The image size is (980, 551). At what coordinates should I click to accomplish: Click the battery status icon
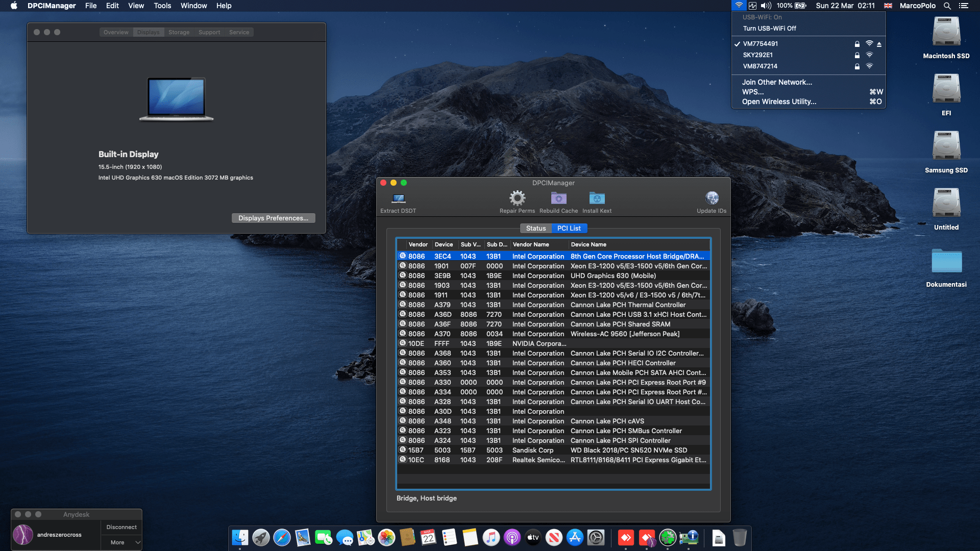point(800,6)
